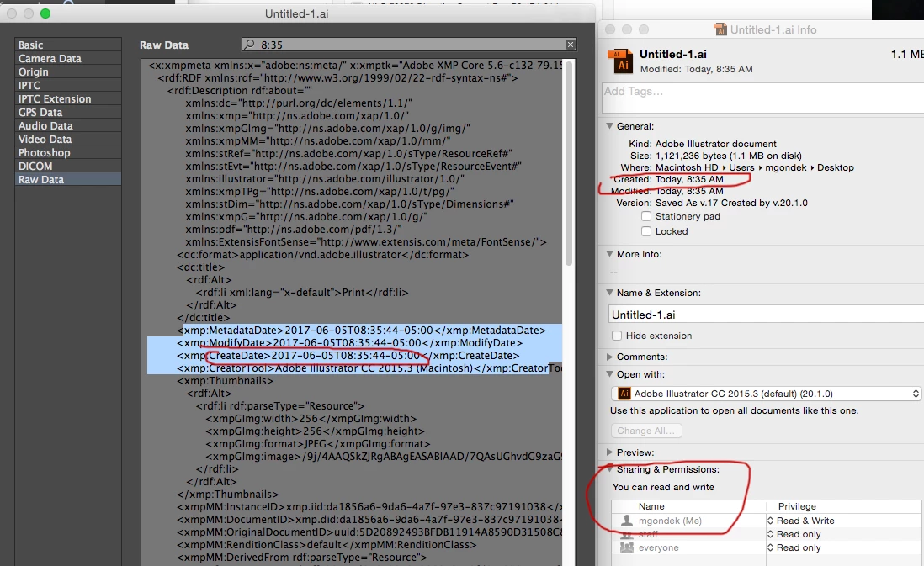Expand the Comments section
924x566 pixels.
[610, 357]
